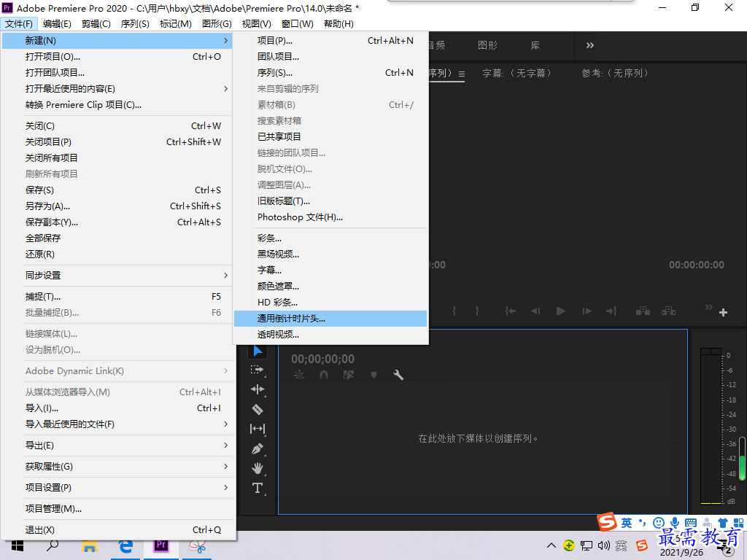Image resolution: width=747 pixels, height=560 pixels.
Task: Toggle snap magnet in timeline
Action: point(324,376)
